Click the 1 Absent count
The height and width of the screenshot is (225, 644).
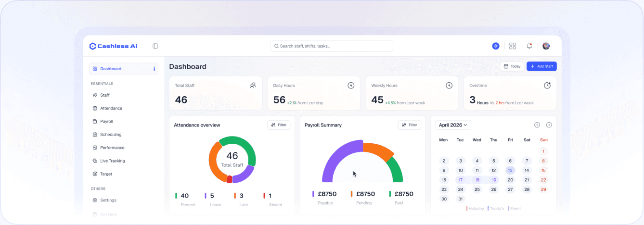point(270,196)
